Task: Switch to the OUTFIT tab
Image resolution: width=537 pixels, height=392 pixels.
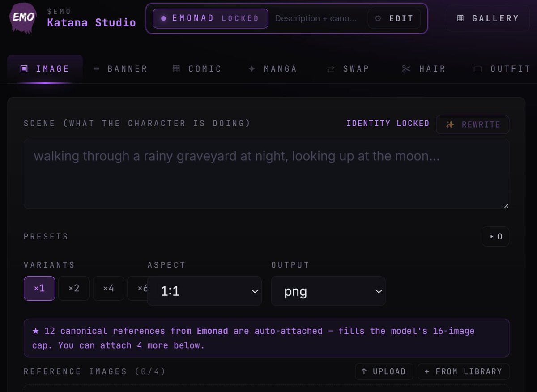Action: point(502,69)
